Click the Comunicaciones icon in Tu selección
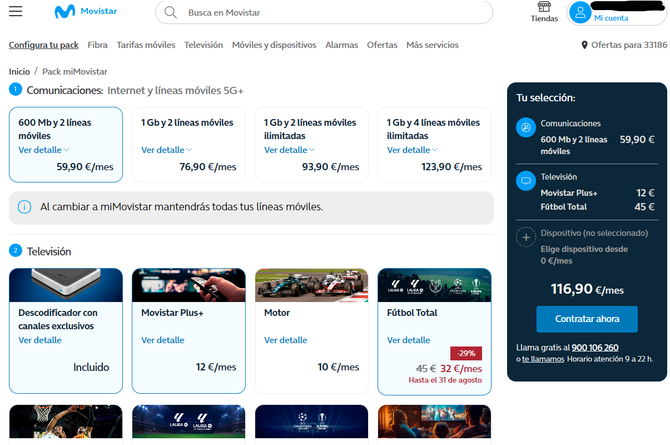The width and height of the screenshot is (670, 445). [526, 128]
